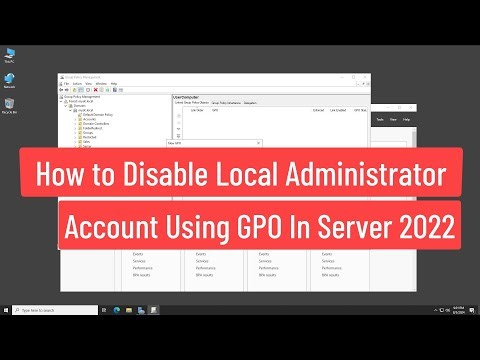Open the Network desktop icon
Image resolution: width=480 pixels, height=360 pixels.
tap(9, 81)
